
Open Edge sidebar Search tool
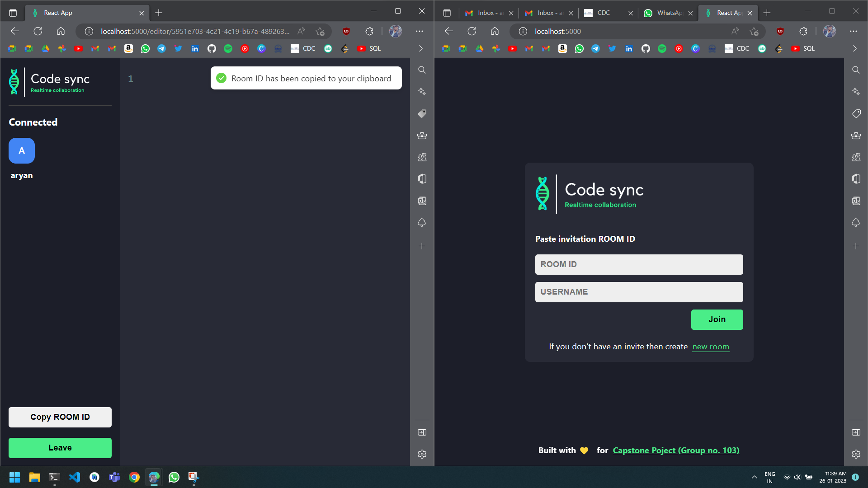422,70
